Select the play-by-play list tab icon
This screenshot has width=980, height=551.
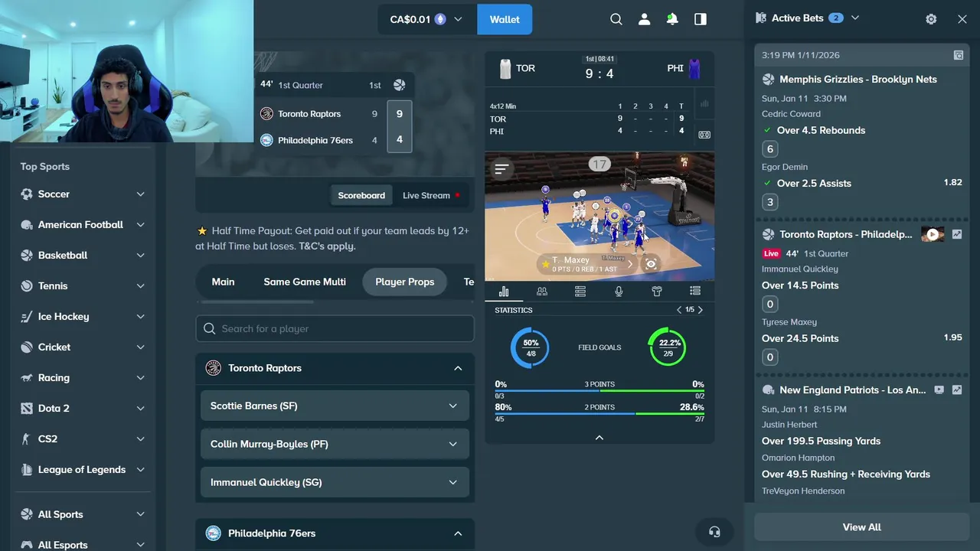click(695, 291)
